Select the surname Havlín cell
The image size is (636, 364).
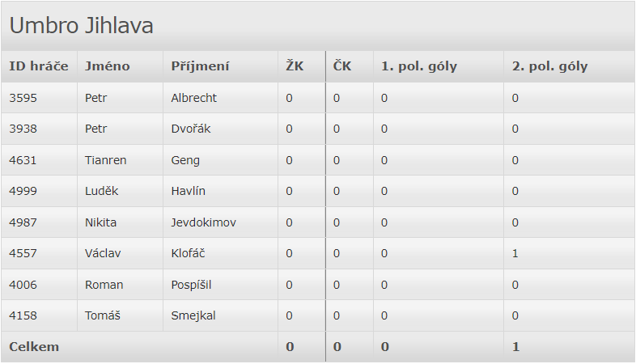[189, 191]
